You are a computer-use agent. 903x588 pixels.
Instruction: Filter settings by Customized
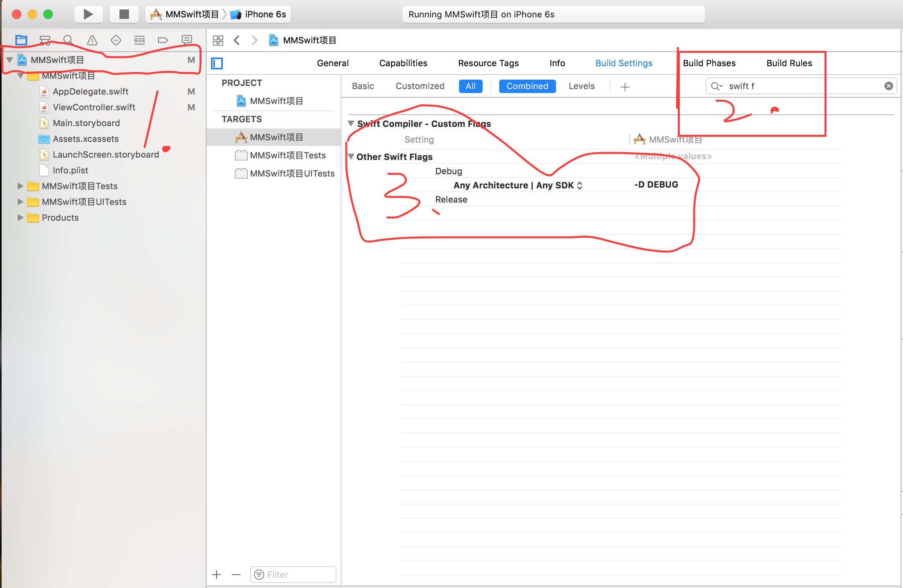(420, 86)
